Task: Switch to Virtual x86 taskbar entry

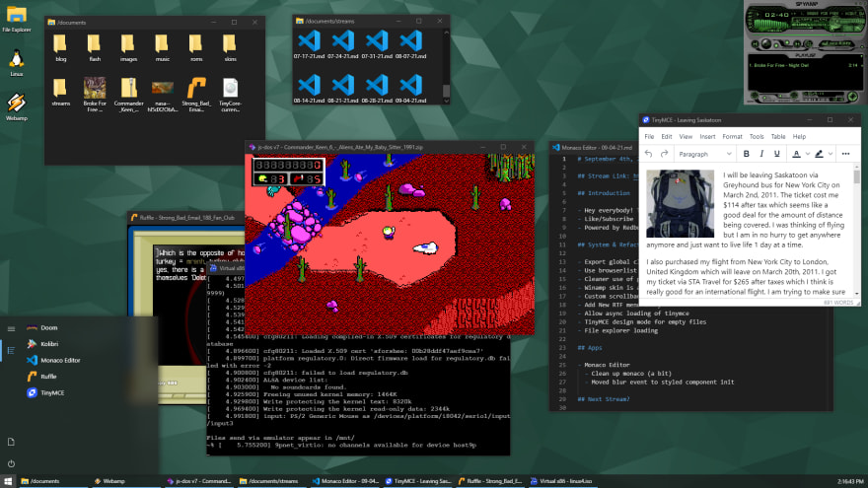Action: [561, 481]
